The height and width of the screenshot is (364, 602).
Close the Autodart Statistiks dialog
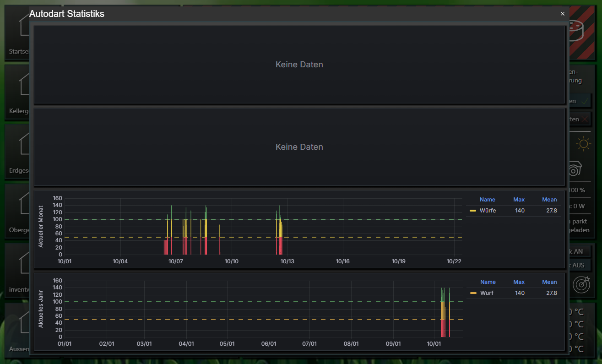pyautogui.click(x=563, y=14)
